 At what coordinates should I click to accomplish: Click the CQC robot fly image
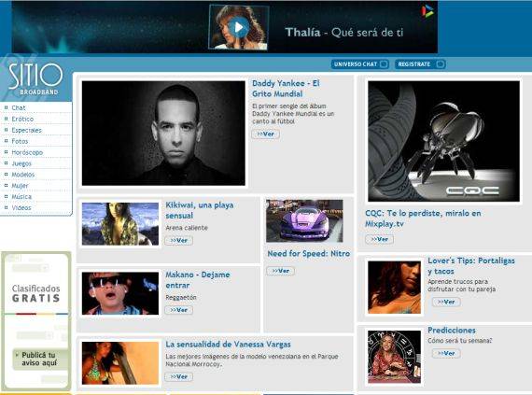pos(443,141)
